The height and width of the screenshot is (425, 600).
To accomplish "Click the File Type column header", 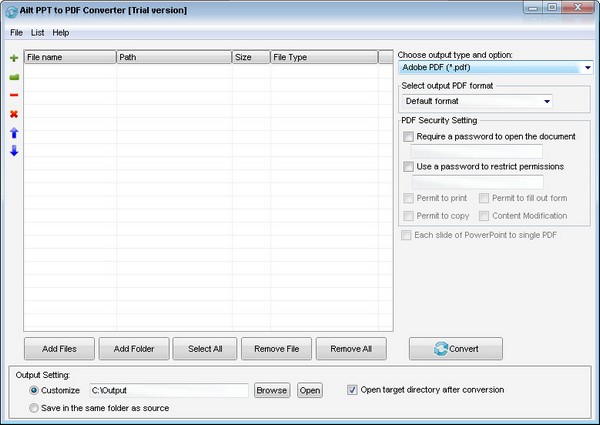I will tap(324, 57).
